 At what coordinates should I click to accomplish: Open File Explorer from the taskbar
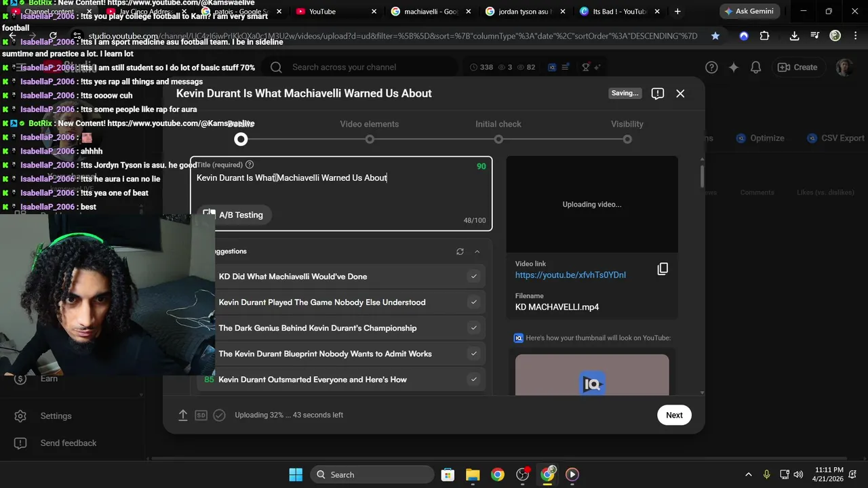click(473, 474)
